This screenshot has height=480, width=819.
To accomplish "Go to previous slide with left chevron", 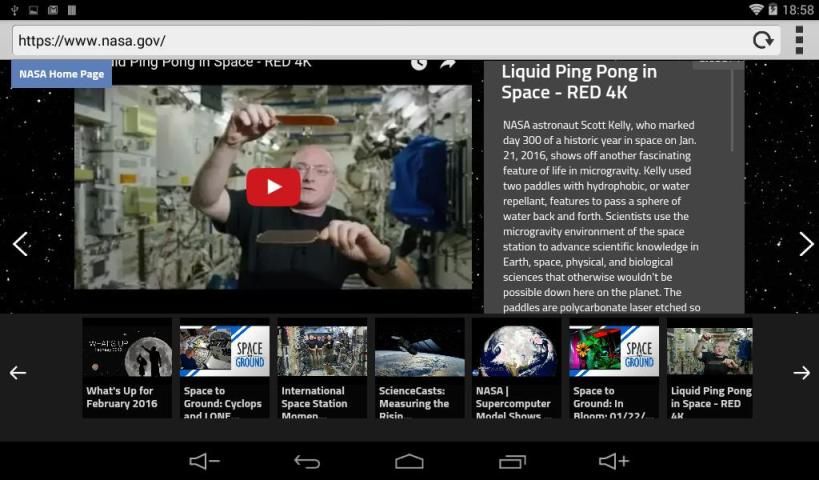I will (20, 244).
